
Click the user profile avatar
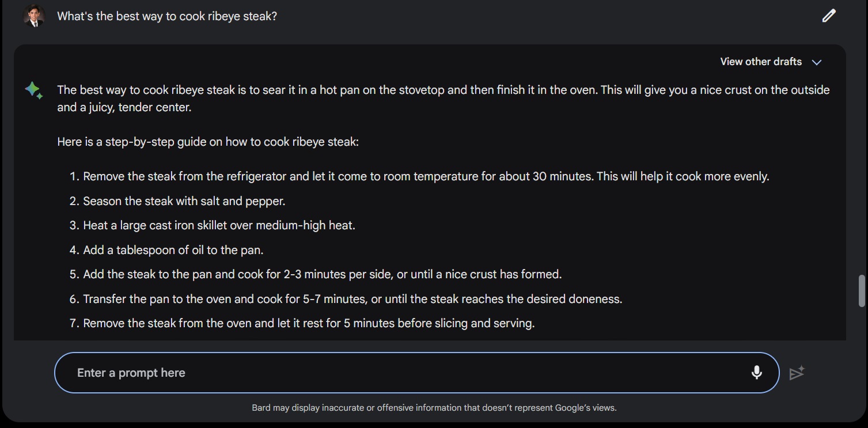point(34,16)
